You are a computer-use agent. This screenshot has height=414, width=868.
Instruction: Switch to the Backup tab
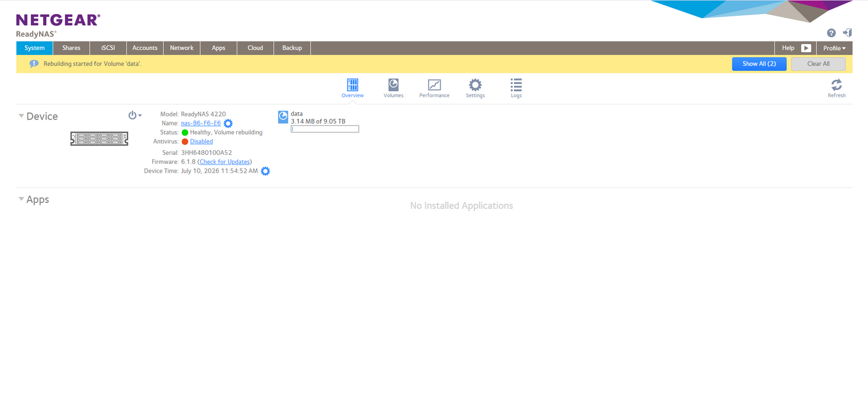[292, 48]
